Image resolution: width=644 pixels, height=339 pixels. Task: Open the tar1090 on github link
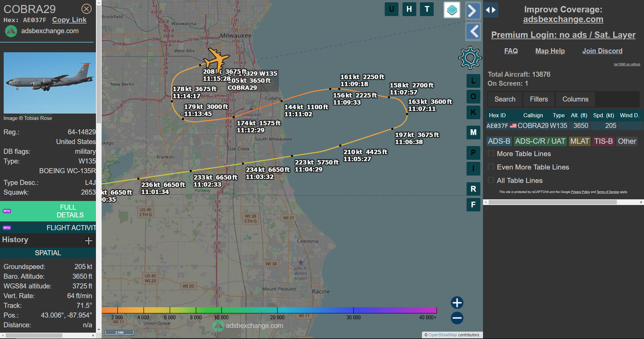tap(627, 64)
